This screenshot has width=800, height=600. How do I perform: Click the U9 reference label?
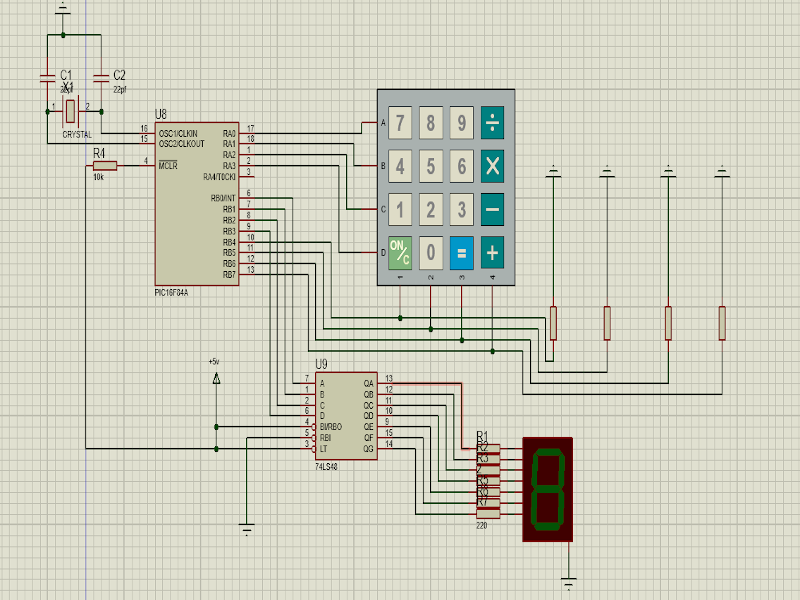[x=321, y=364]
